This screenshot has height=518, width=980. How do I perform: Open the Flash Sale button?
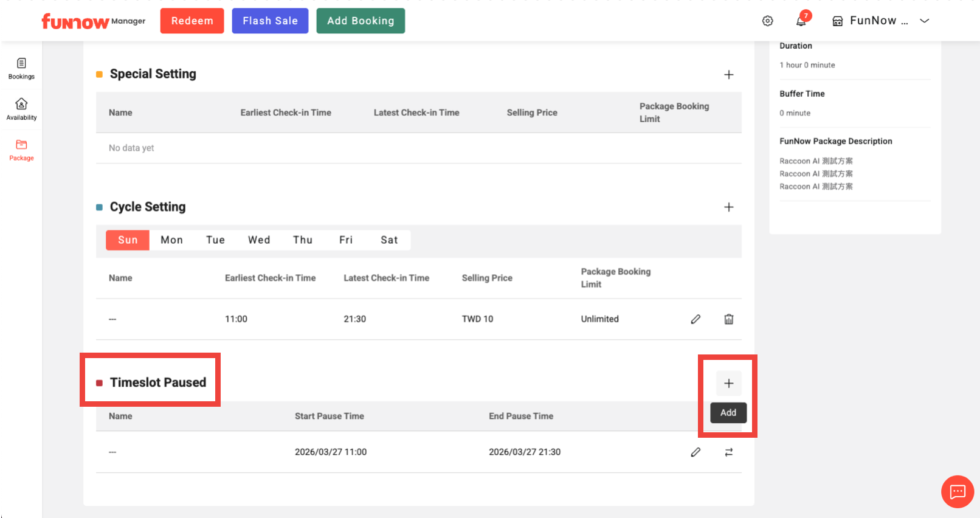[x=270, y=21]
